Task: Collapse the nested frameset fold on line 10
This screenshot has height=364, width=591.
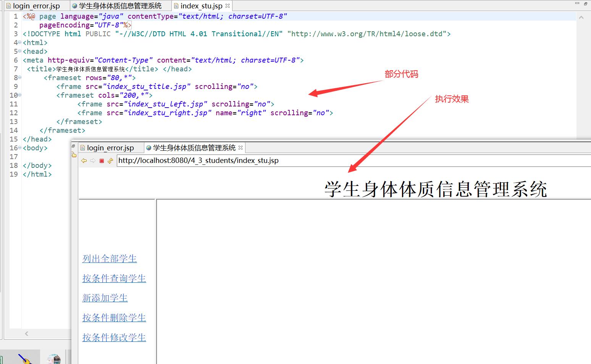Action: click(x=19, y=95)
